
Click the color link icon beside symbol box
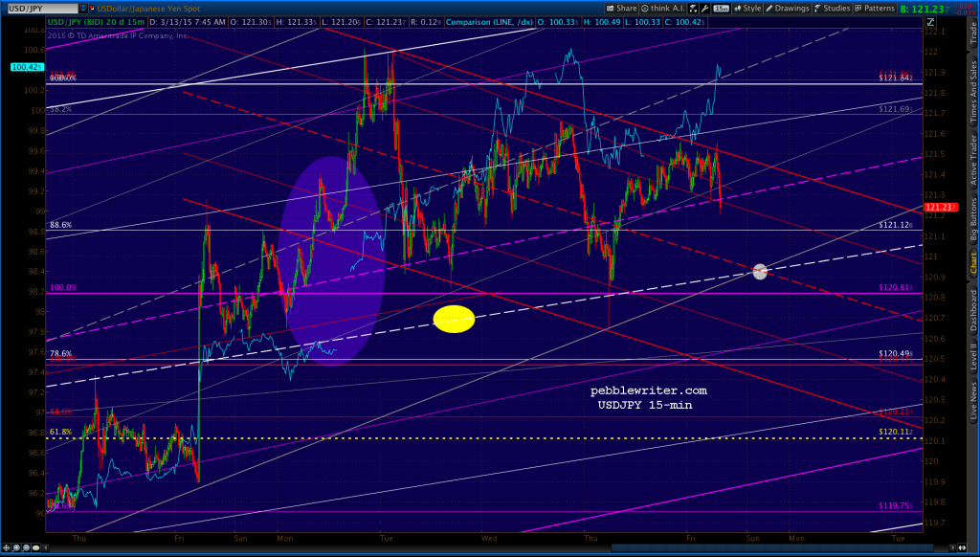[93, 9]
